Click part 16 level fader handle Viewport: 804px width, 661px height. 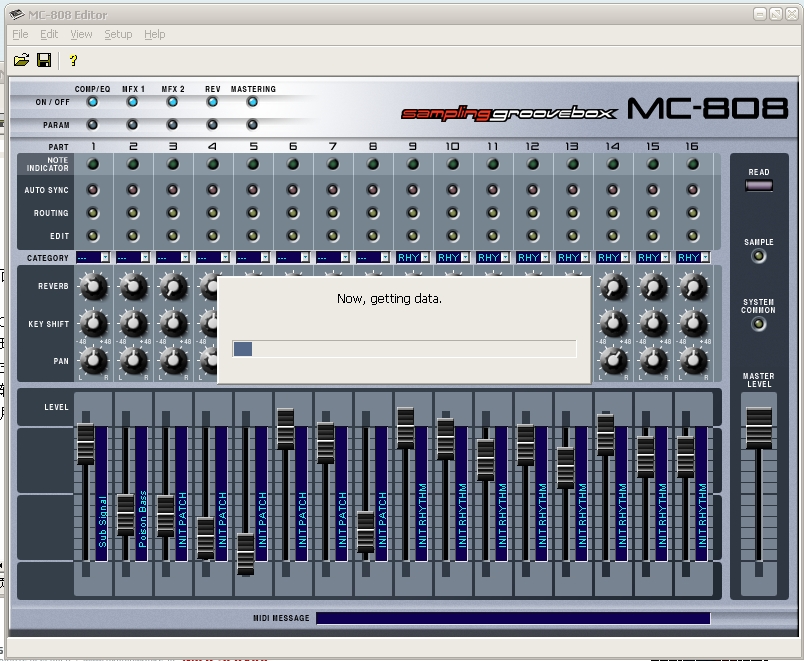[686, 457]
